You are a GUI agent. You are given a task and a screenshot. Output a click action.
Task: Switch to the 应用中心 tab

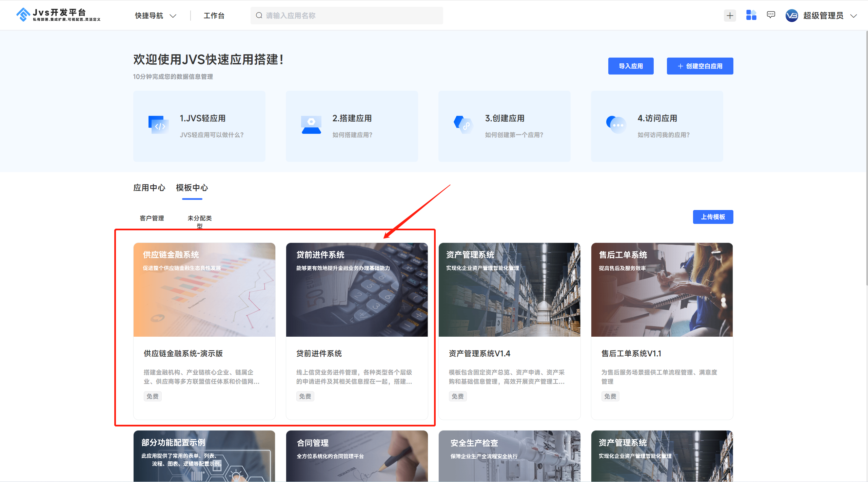[x=149, y=188]
